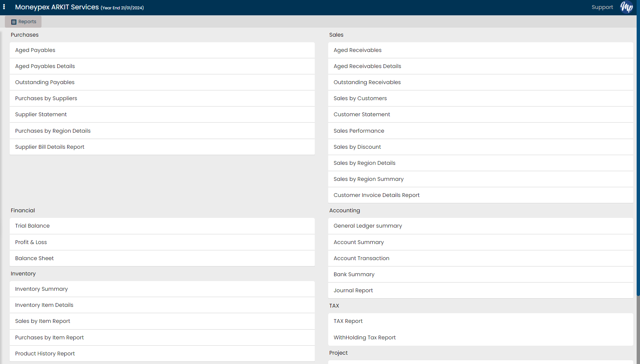View the Sales by Customers report

click(x=360, y=98)
